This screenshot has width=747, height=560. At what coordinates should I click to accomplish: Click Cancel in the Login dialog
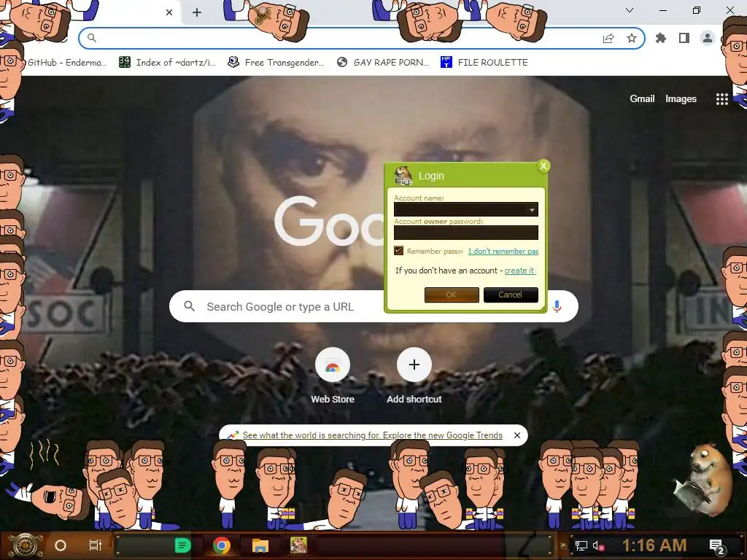click(x=511, y=295)
